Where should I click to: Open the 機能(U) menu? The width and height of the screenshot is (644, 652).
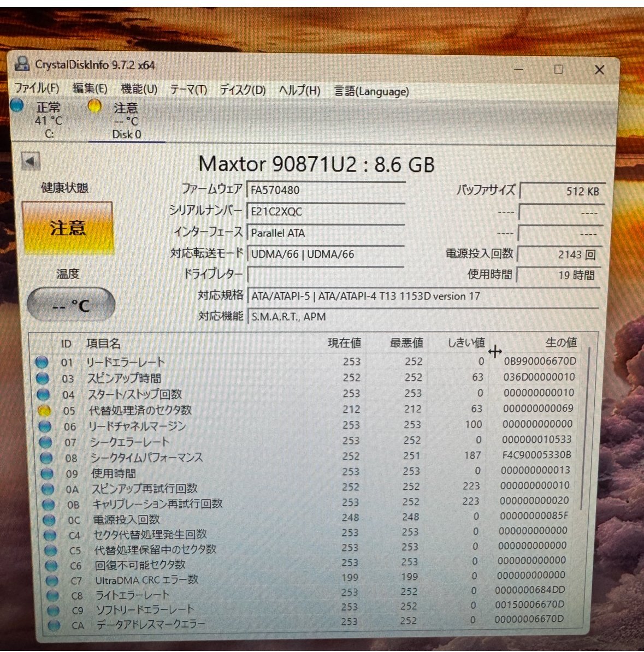[139, 89]
